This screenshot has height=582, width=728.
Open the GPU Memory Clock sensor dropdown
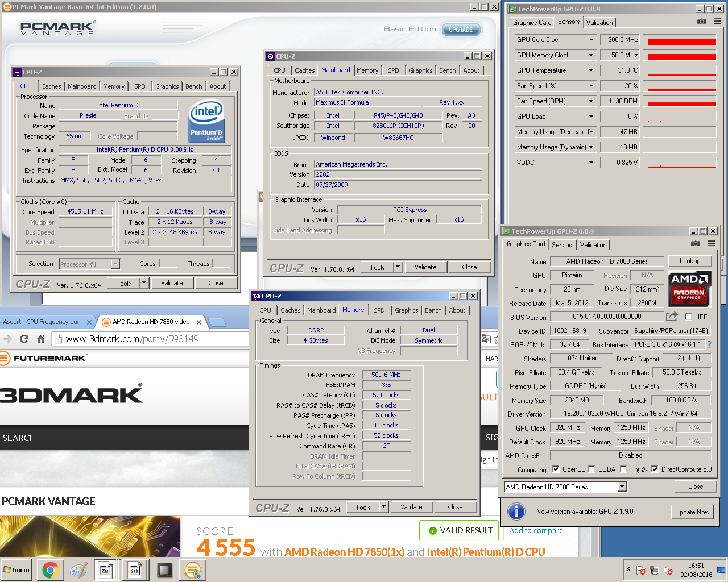point(591,55)
